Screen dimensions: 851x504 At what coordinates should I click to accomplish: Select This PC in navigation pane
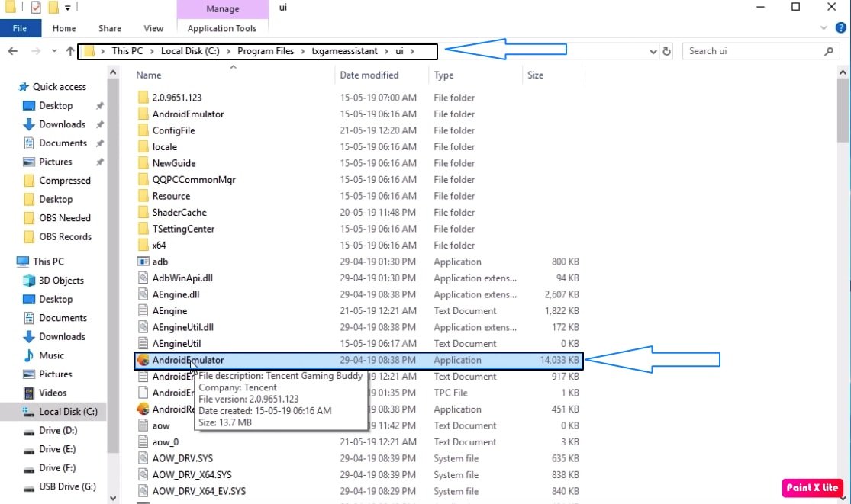(48, 262)
